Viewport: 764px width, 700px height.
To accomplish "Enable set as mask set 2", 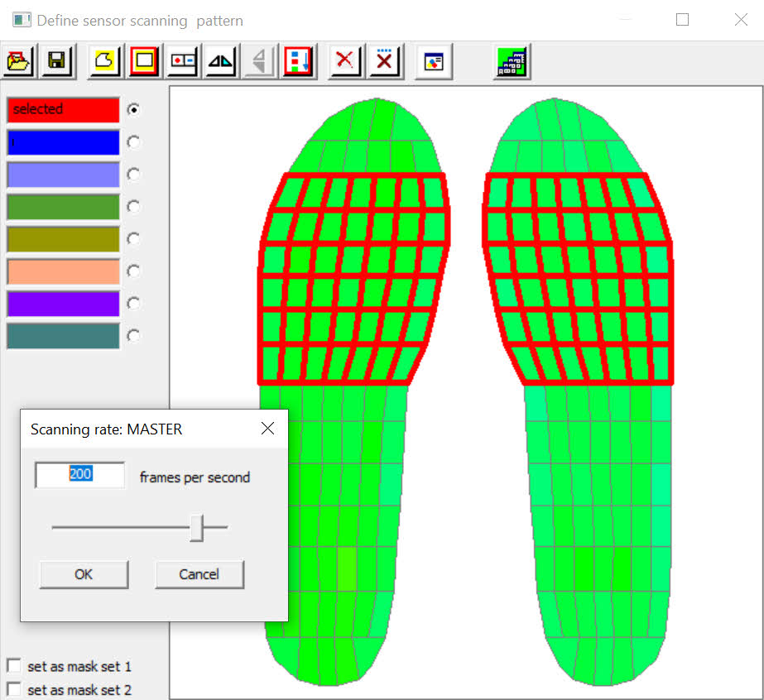I will (x=14, y=689).
